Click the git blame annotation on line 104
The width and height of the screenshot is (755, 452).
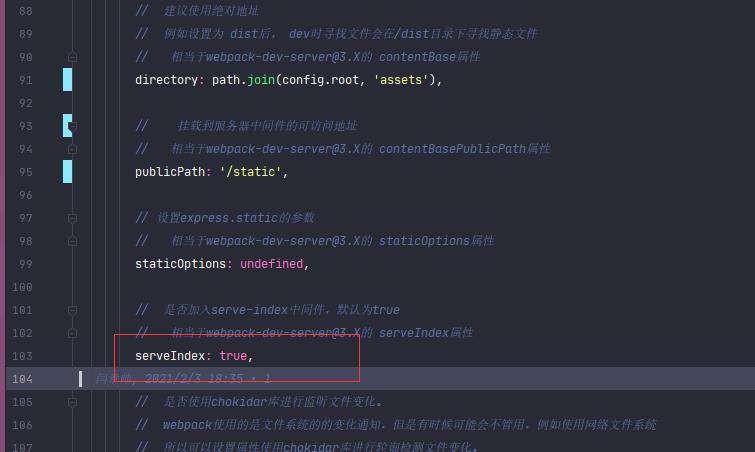point(183,378)
